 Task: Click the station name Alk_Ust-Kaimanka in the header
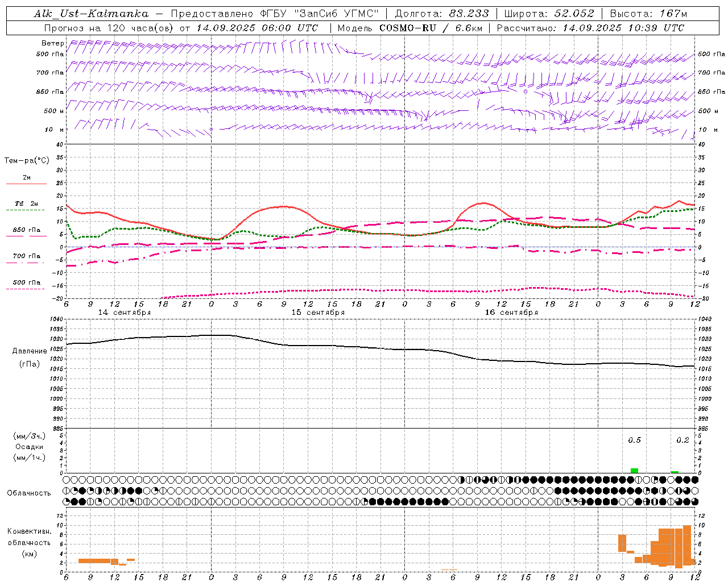pyautogui.click(x=91, y=14)
